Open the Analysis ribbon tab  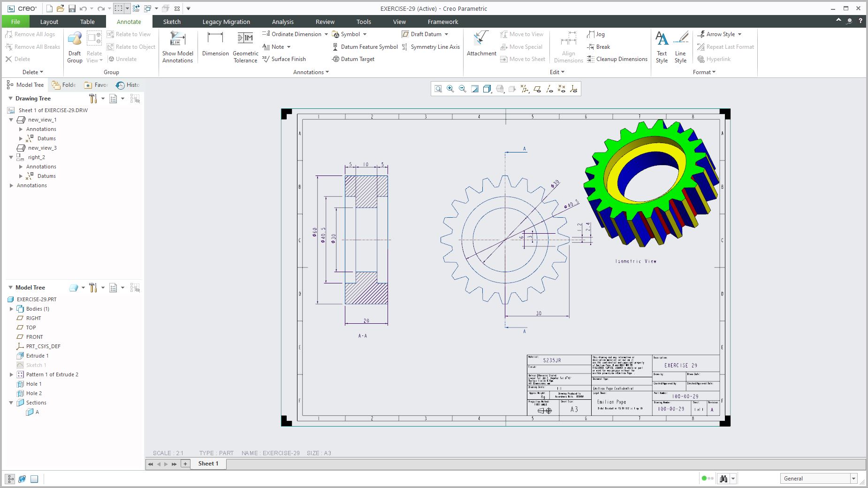[282, 22]
